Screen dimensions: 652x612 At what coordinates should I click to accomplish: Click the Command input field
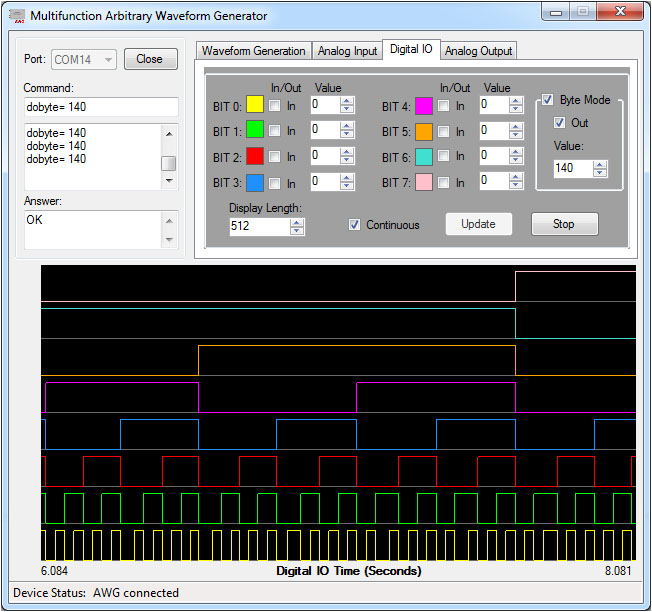[x=101, y=107]
